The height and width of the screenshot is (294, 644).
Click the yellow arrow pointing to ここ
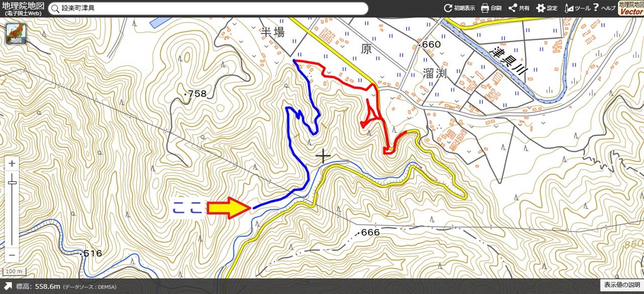[229, 208]
